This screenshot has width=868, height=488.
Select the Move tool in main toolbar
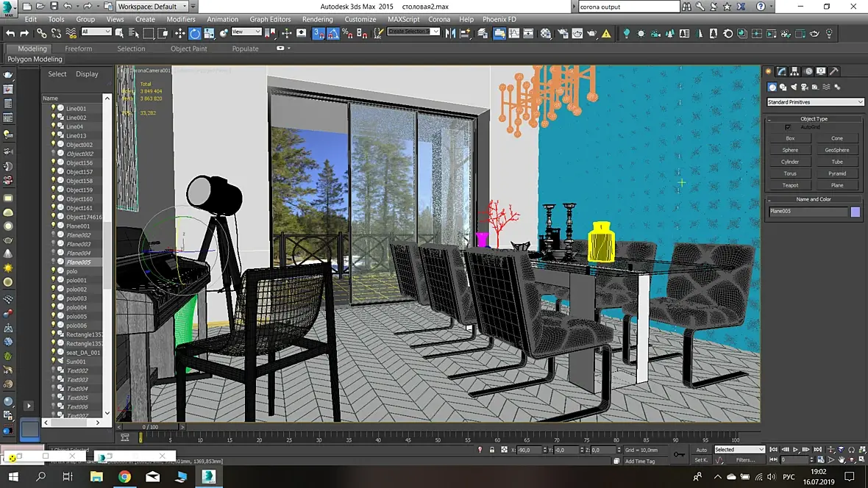click(x=180, y=33)
